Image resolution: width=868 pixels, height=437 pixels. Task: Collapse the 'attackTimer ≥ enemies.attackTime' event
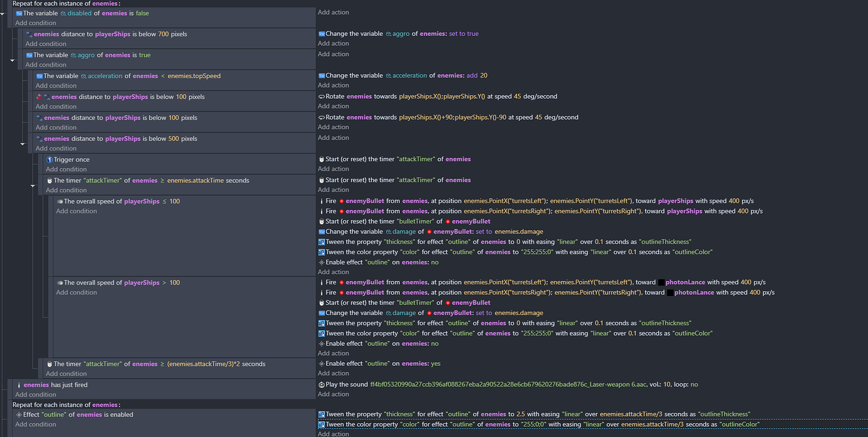click(33, 186)
